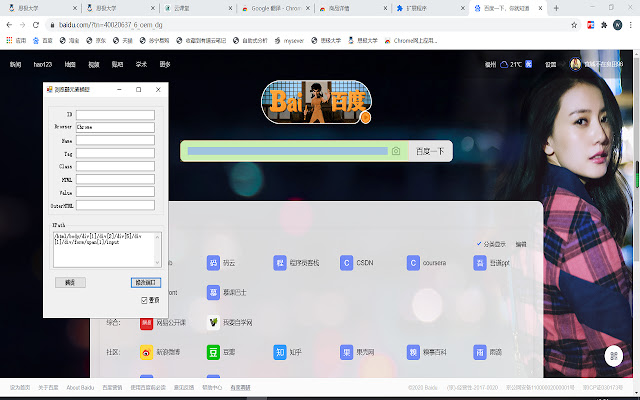
Task: Open the 淘宝 bookmark
Action: point(69,40)
